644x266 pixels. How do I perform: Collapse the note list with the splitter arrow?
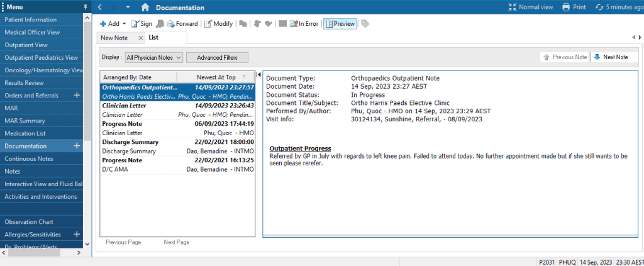[x=258, y=75]
